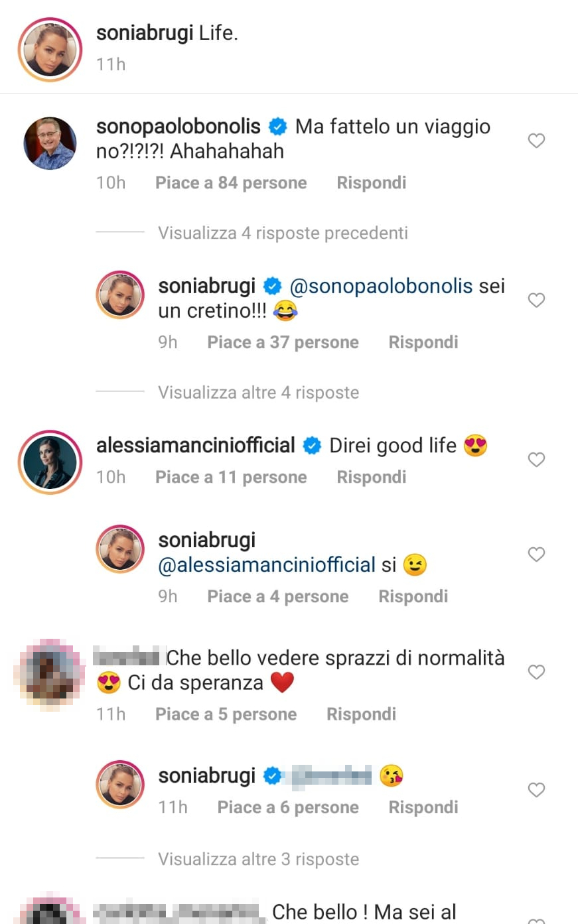Tap the blurred commenter's avatar
Screen dimensions: 578x924
coord(50,675)
